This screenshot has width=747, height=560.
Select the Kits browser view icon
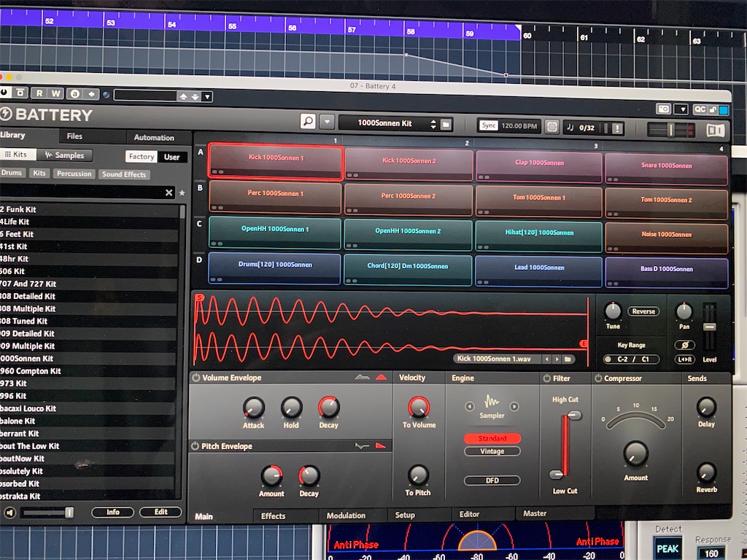click(18, 155)
